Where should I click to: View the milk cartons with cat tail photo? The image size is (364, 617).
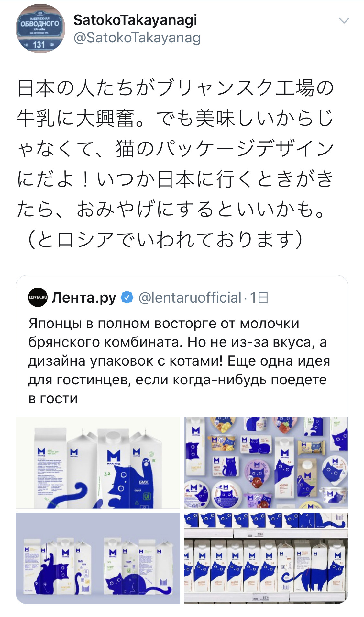click(x=98, y=463)
